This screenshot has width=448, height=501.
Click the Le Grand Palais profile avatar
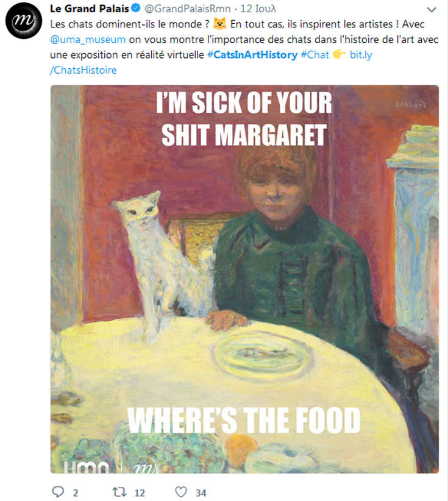coord(23,23)
